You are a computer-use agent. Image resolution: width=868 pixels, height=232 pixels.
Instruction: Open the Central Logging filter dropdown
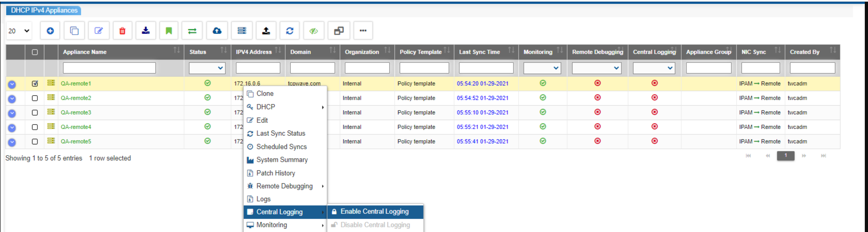654,68
